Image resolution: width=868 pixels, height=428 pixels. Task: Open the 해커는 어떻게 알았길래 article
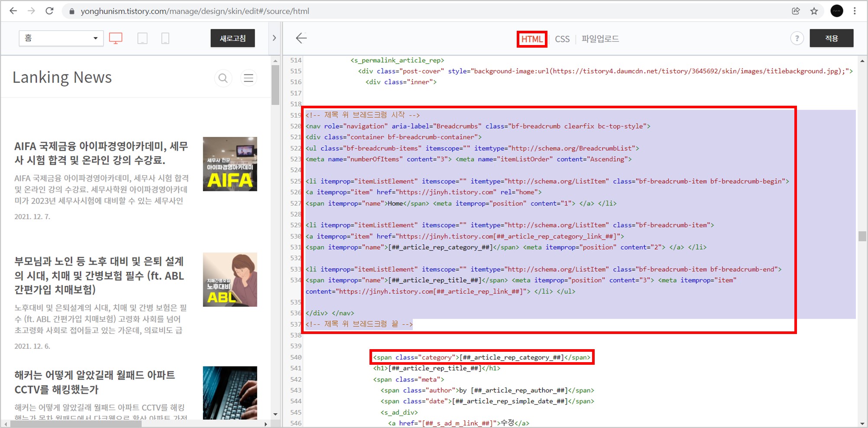(x=95, y=382)
